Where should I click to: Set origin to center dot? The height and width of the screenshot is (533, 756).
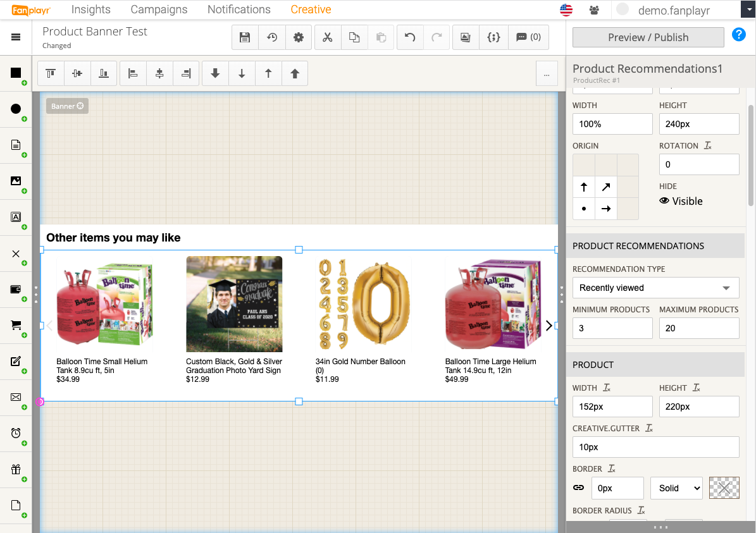pyautogui.click(x=584, y=209)
